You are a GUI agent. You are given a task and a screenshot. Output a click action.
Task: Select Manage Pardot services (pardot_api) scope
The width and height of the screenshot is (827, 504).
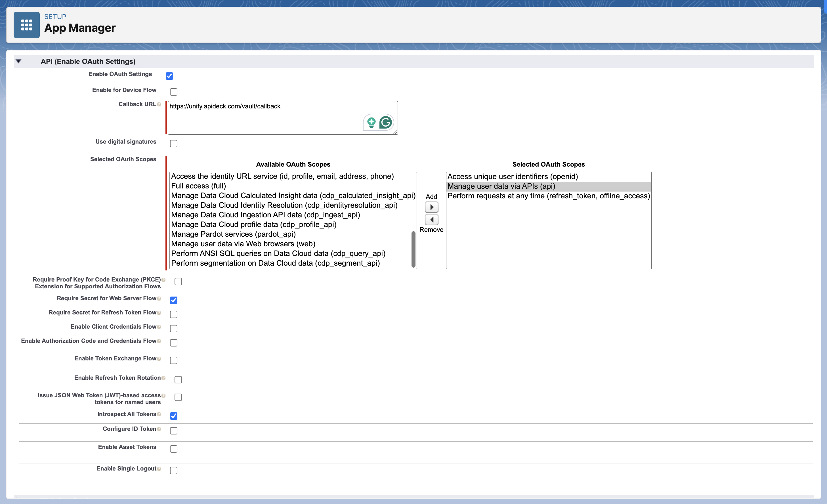[x=291, y=234]
